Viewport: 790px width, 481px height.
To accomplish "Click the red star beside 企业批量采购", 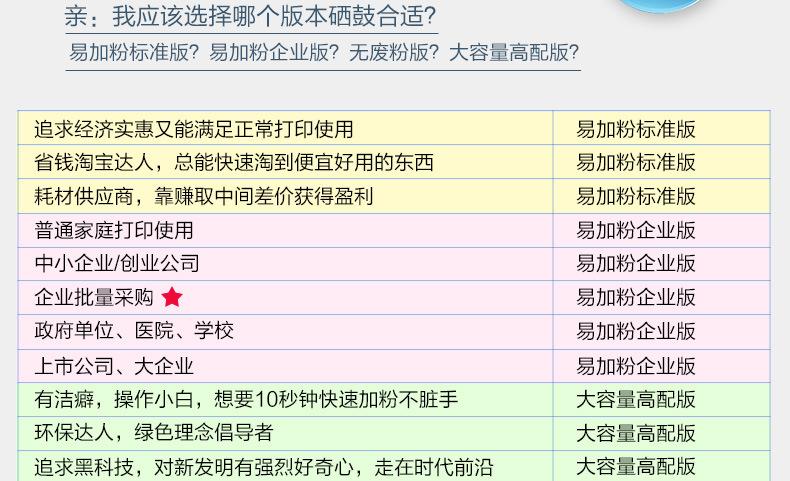I will pyautogui.click(x=172, y=298).
